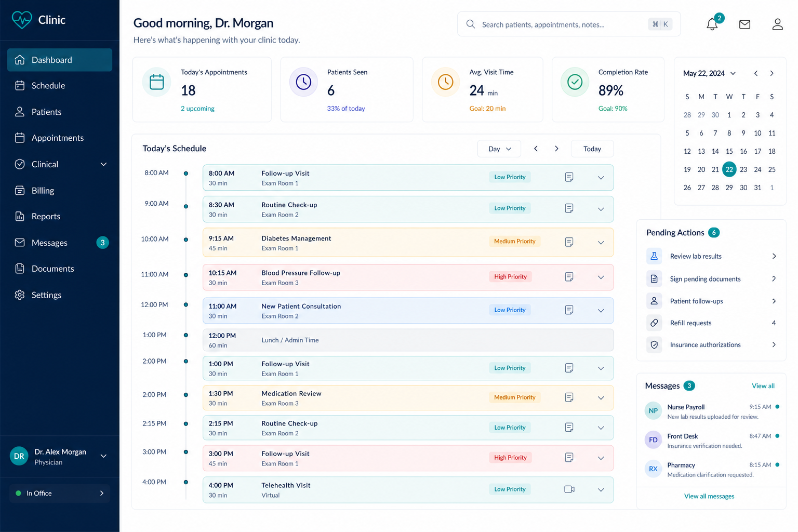Image resolution: width=798 pixels, height=532 pixels.
Task: Show next month in calendar
Action: pos(772,73)
